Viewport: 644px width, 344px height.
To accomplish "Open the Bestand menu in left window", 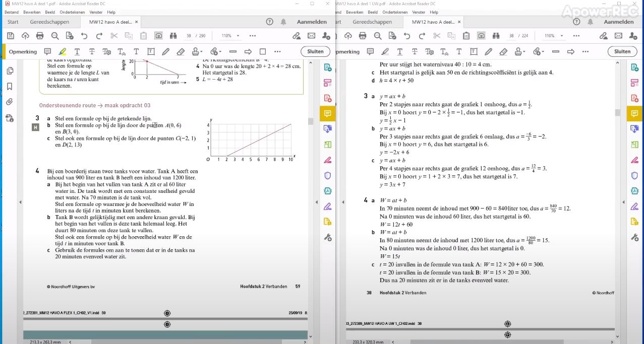I will click(11, 12).
